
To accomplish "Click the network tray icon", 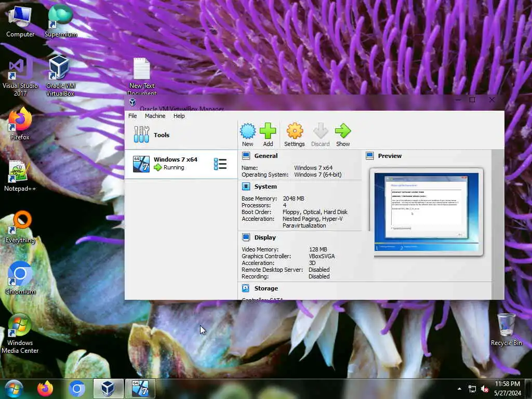I will coord(472,389).
